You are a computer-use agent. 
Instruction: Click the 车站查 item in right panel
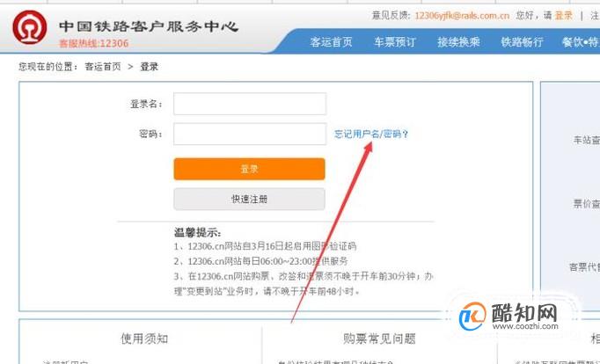point(586,140)
